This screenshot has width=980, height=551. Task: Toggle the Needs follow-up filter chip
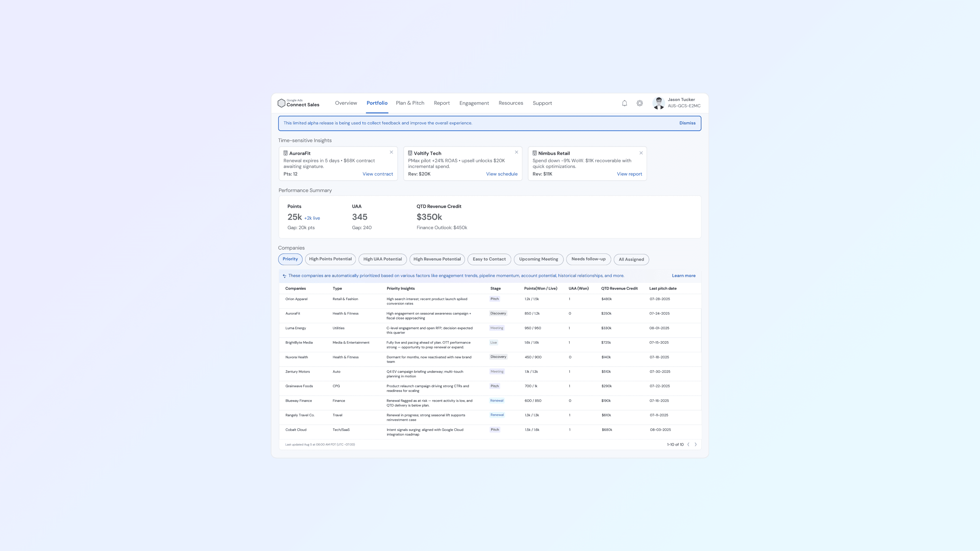coord(588,259)
